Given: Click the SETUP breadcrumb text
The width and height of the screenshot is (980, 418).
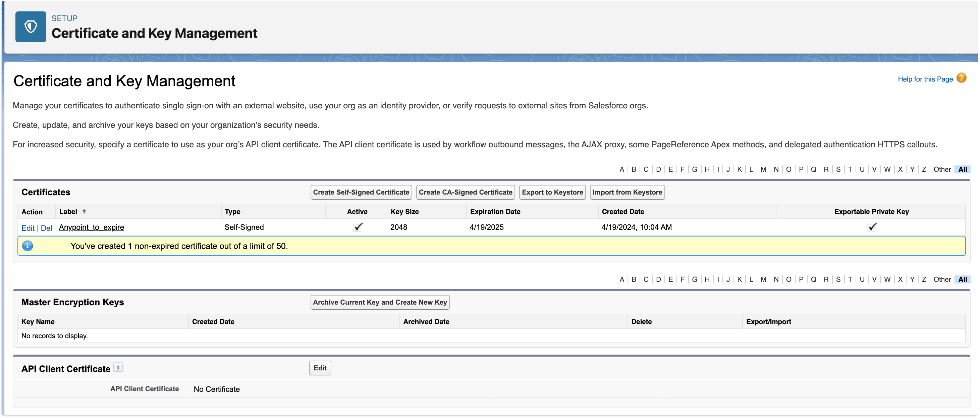Looking at the screenshot, I should click(64, 18).
